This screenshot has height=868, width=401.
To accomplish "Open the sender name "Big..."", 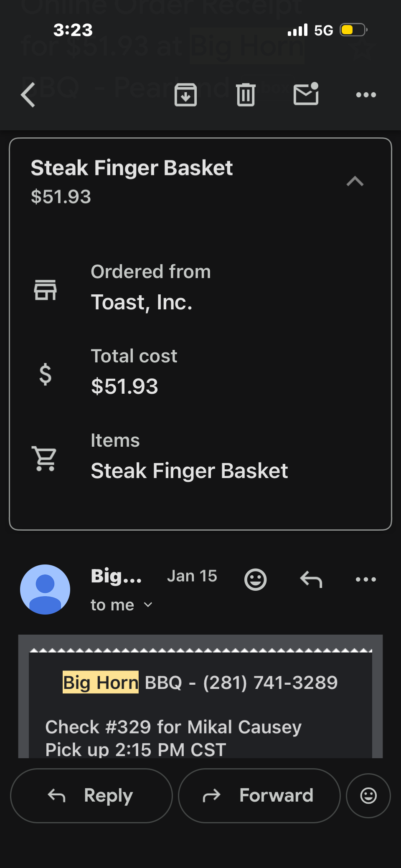I will (117, 576).
